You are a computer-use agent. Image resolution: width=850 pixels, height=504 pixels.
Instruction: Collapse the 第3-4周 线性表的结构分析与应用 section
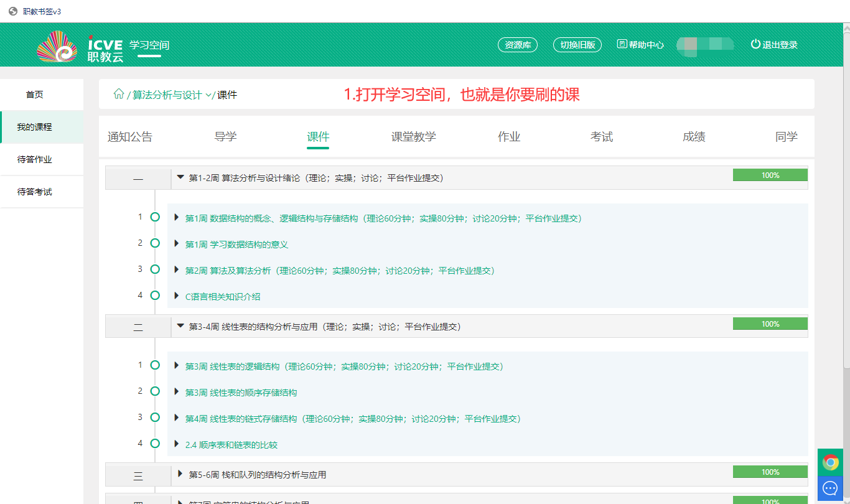[x=180, y=325]
